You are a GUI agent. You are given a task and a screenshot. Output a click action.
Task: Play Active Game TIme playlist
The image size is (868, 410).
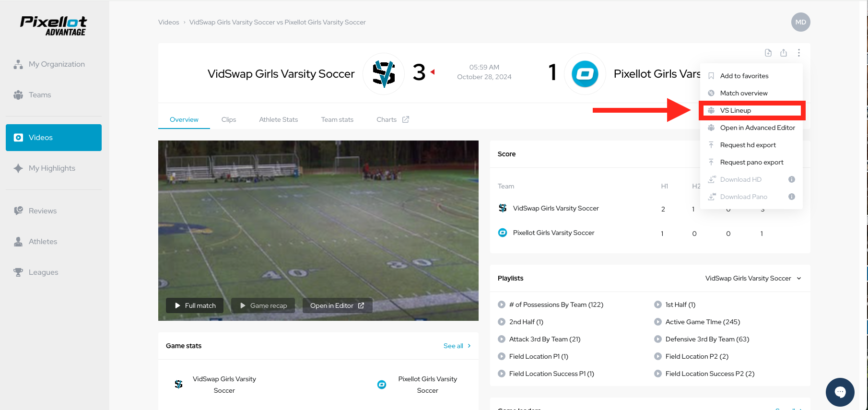point(697,322)
